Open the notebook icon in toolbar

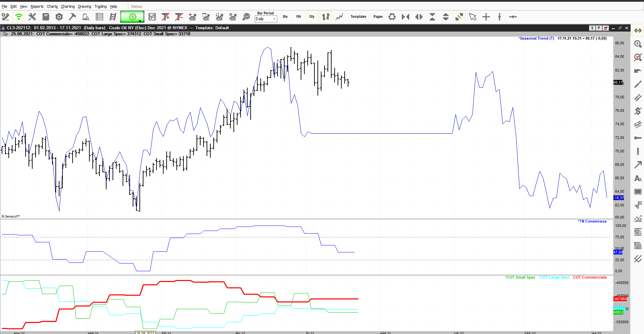[46, 17]
